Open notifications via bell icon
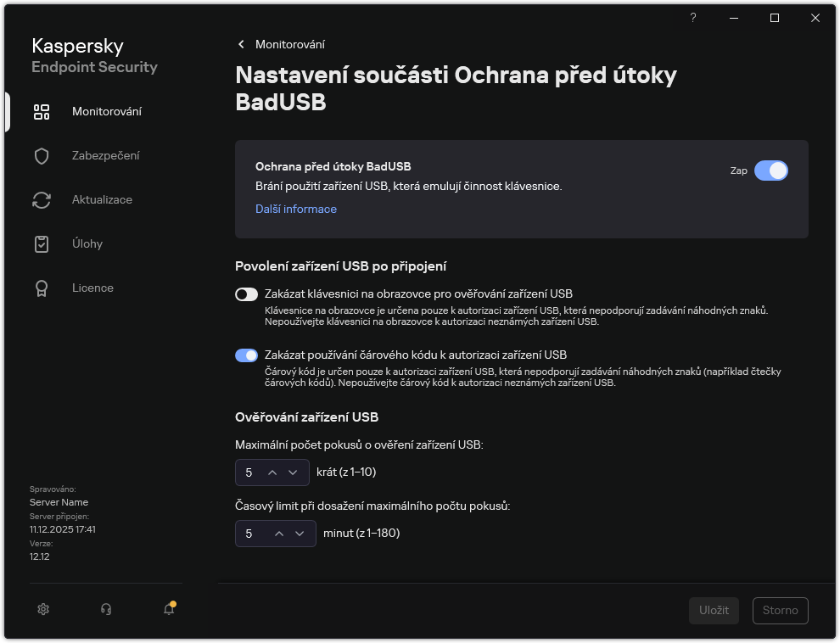 (168, 609)
